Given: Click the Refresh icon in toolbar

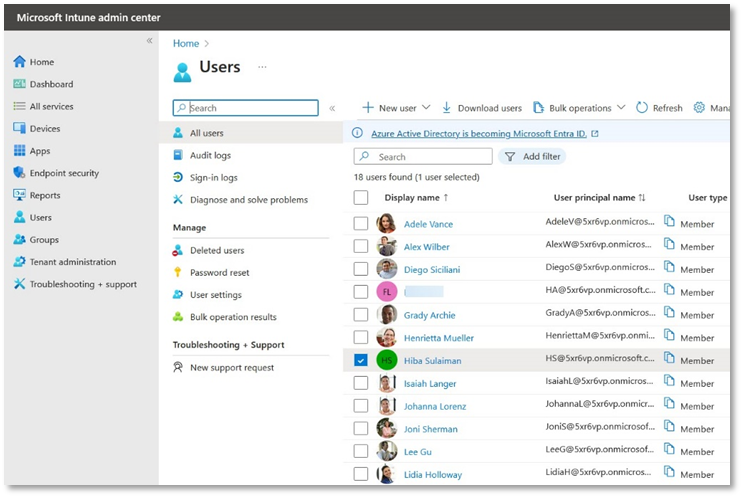Looking at the screenshot, I should pyautogui.click(x=642, y=108).
